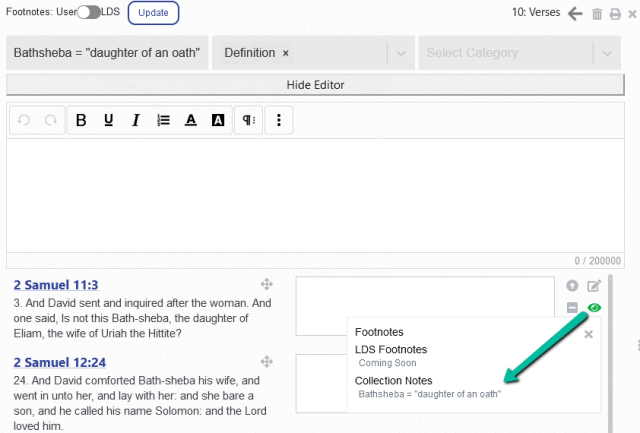The height and width of the screenshot is (433, 640).
Task: Apply underline formatting in editor
Action: pos(108,120)
